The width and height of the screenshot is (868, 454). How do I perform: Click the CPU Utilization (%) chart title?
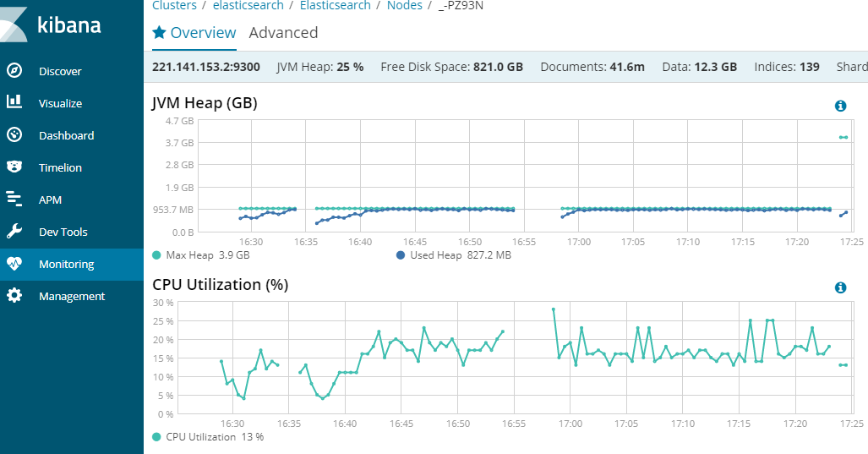tap(221, 285)
